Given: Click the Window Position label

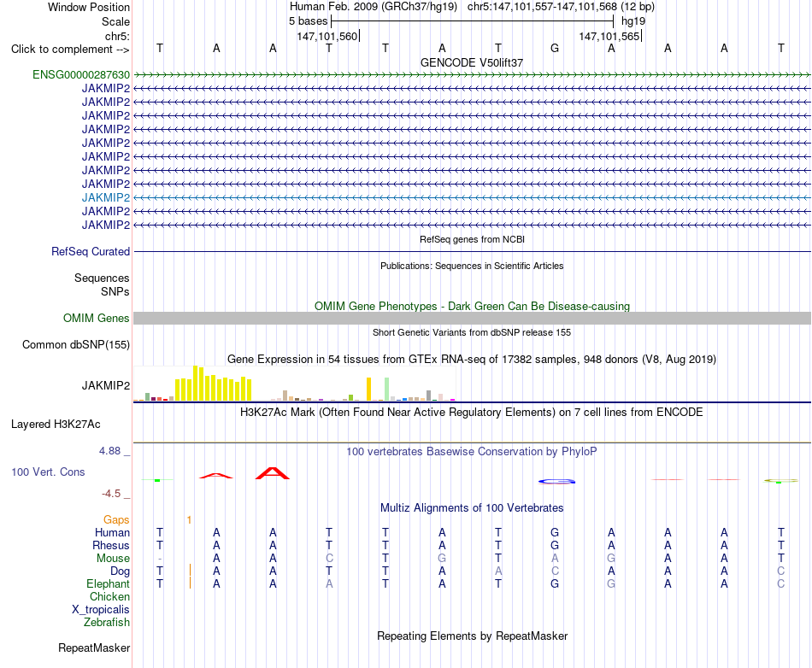Looking at the screenshot, I should [89, 7].
